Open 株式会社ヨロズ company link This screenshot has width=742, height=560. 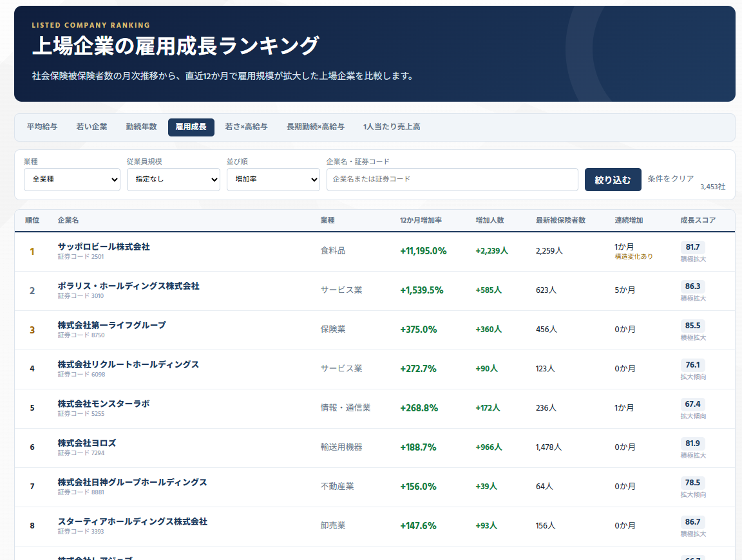tap(86, 443)
